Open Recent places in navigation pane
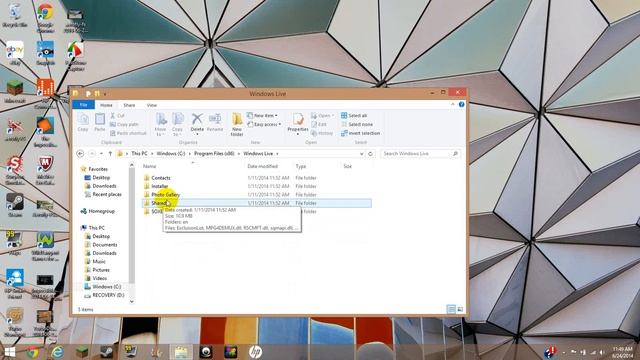 pyautogui.click(x=107, y=194)
